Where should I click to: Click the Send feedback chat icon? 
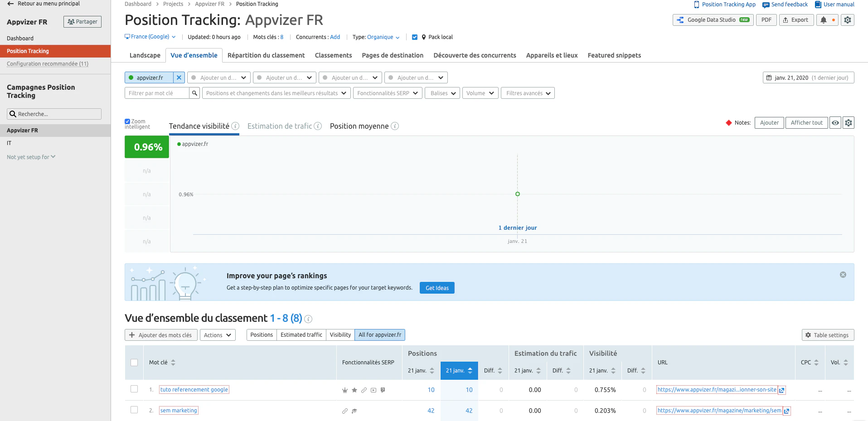(x=766, y=5)
